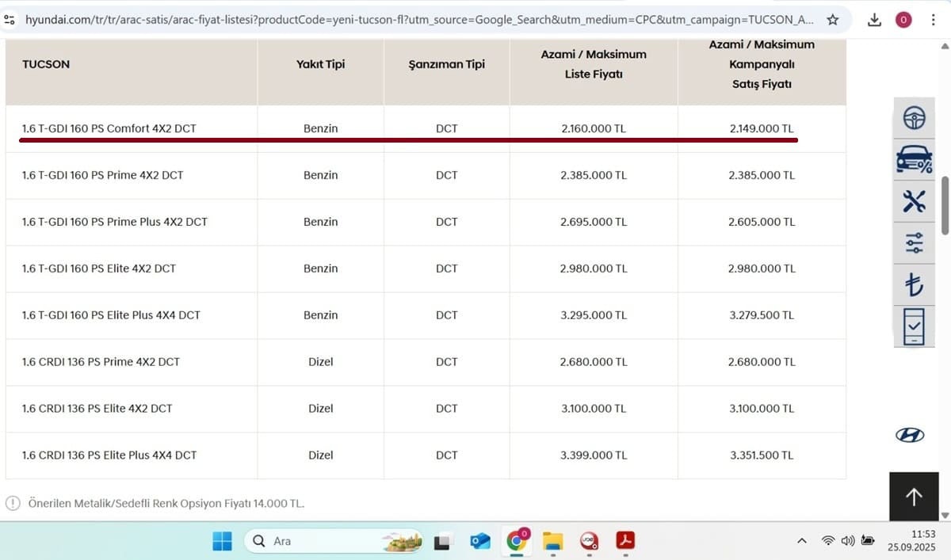951x560 pixels.
Task: Launch Adobe Acrobat from the taskbar
Action: (625, 541)
